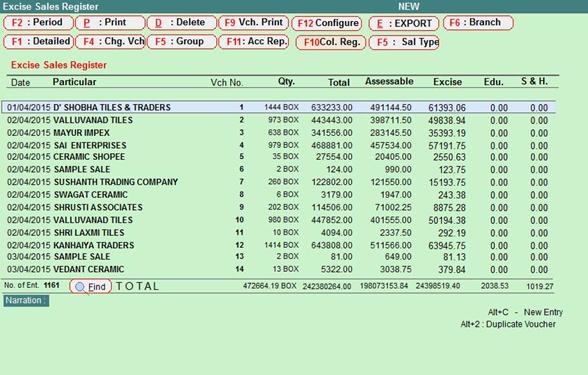This screenshot has height=375, width=588.
Task: Select SUSHANTH TRADING COMPANY entry
Action: [279, 182]
